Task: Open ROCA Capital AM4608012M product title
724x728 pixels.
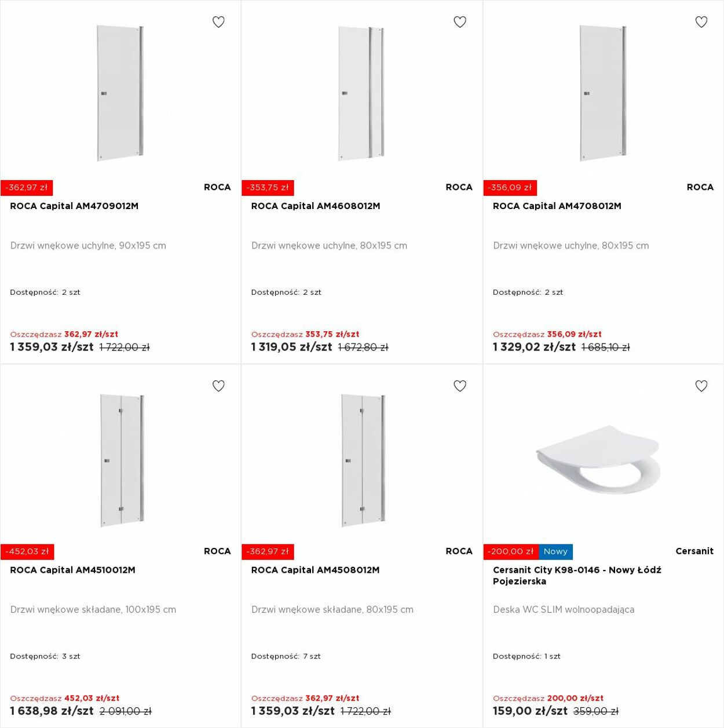Action: click(316, 206)
